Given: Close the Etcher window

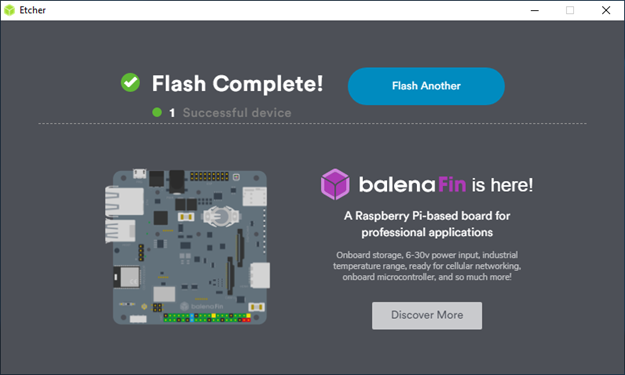Looking at the screenshot, I should click(x=606, y=10).
